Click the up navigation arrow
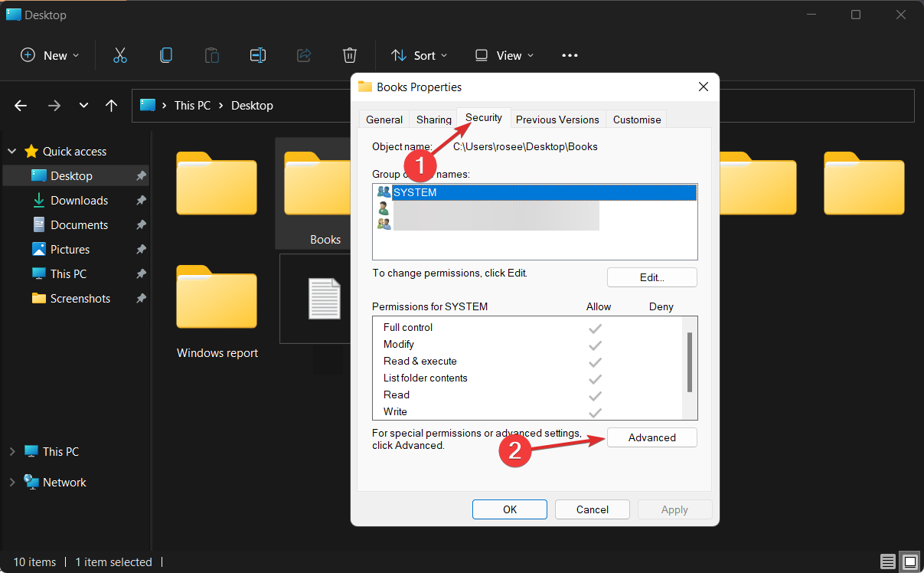Viewport: 924px width, 573px height. [x=111, y=105]
